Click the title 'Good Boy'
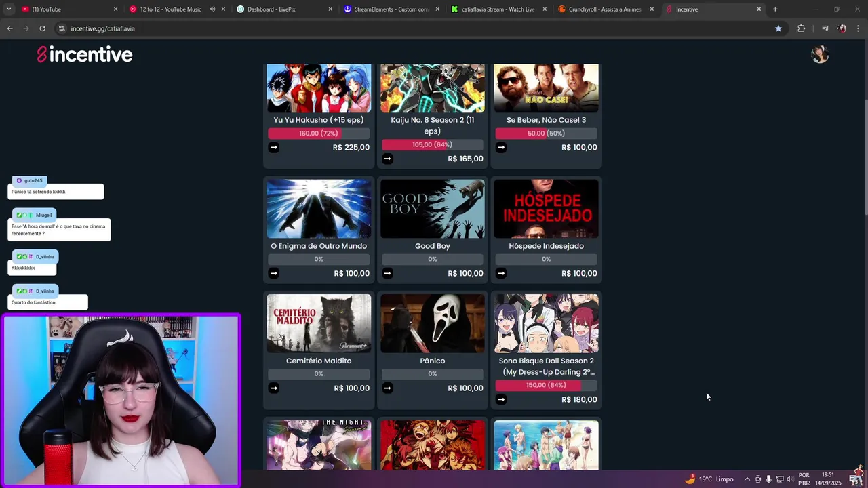The width and height of the screenshot is (868, 488). (x=433, y=246)
